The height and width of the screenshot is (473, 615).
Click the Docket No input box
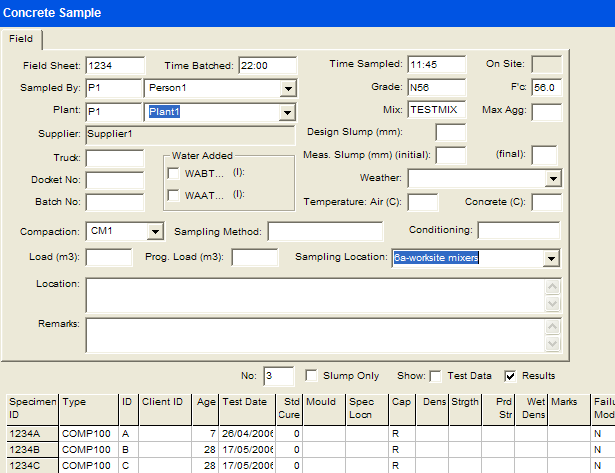115,180
